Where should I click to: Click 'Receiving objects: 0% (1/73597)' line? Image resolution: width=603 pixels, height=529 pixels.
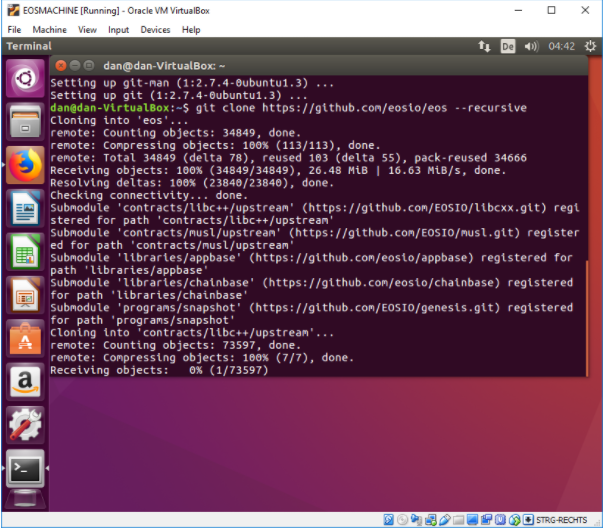159,370
